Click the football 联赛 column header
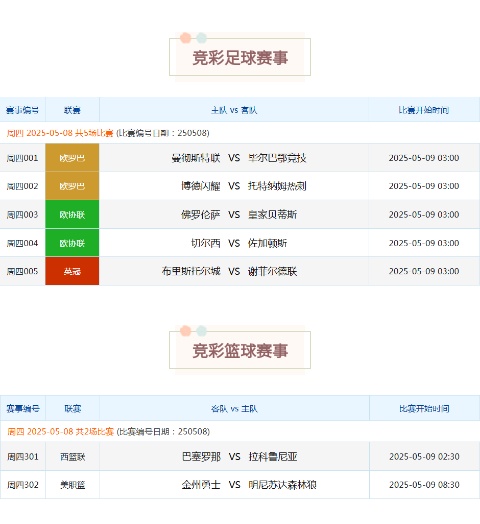This screenshot has height=524, width=480. (72, 110)
